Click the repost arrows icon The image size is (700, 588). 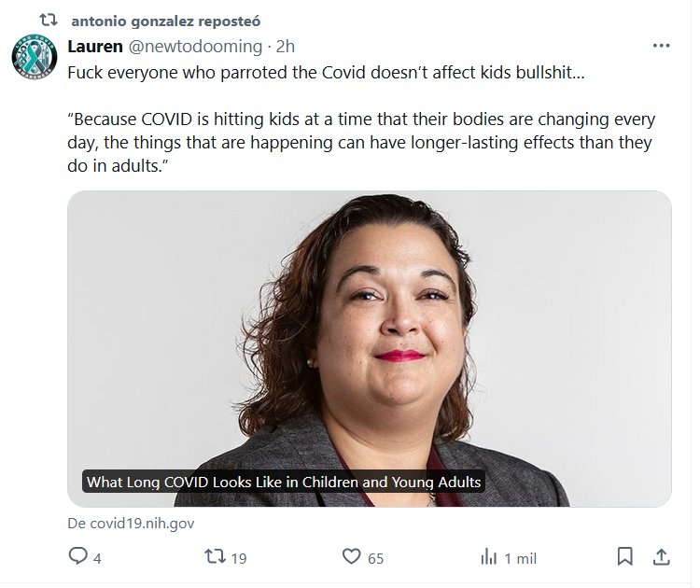pos(215,556)
